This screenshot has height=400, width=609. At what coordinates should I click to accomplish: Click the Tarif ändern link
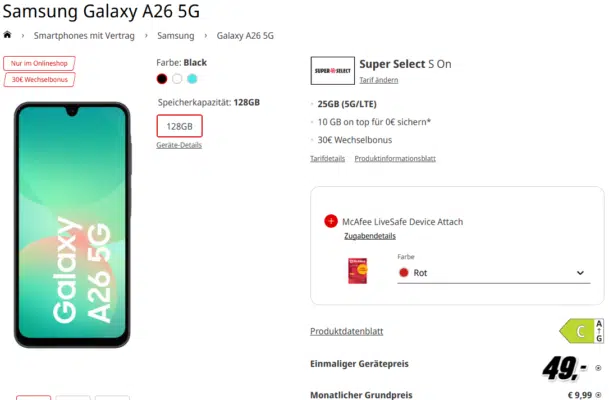point(379,80)
